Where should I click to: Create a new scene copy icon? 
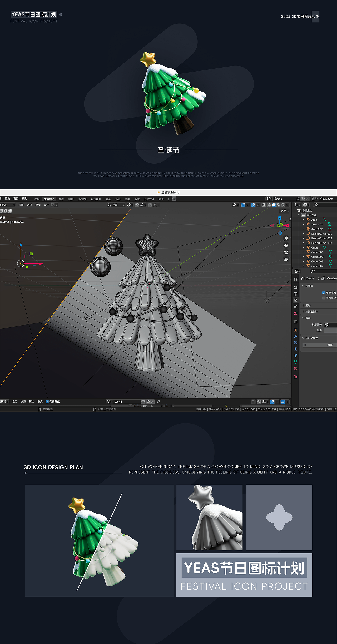pos(303,199)
